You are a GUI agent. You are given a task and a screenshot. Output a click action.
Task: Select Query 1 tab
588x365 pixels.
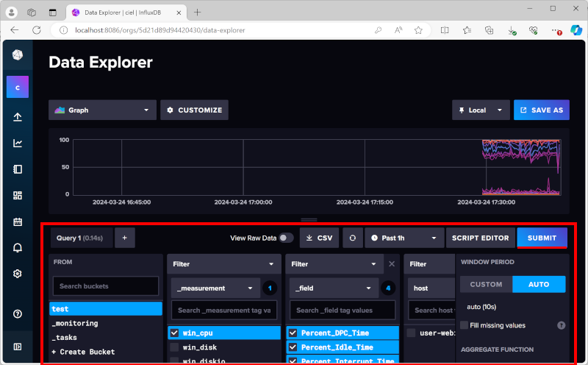(x=81, y=238)
